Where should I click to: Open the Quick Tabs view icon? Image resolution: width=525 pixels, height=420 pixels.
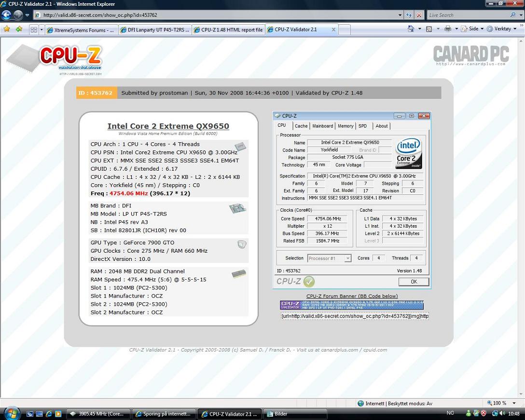click(x=34, y=30)
